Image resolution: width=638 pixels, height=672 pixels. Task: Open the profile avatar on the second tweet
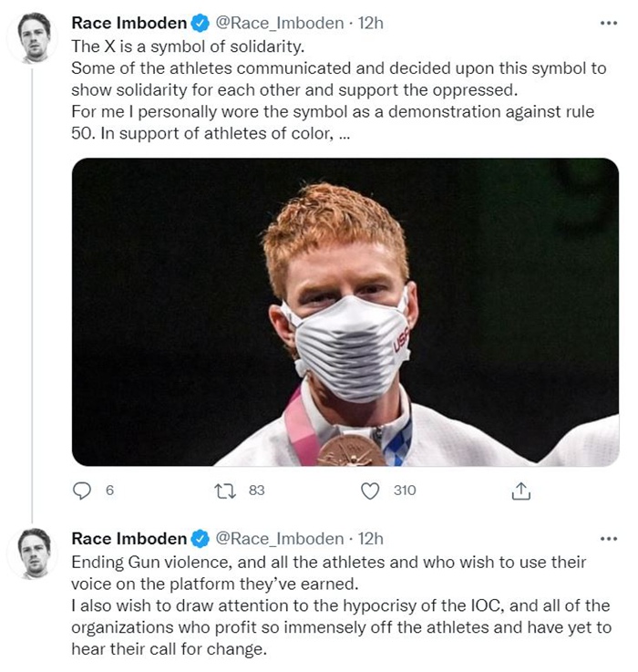(x=35, y=553)
